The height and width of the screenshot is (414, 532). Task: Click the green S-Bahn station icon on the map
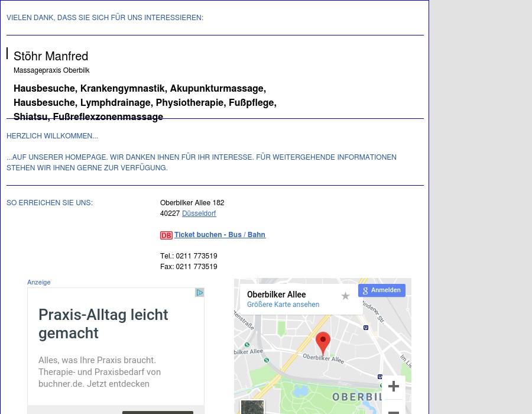pos(246,345)
